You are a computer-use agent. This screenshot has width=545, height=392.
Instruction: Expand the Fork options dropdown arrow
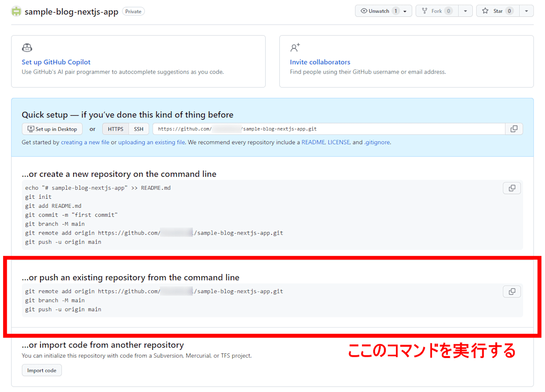tap(466, 11)
